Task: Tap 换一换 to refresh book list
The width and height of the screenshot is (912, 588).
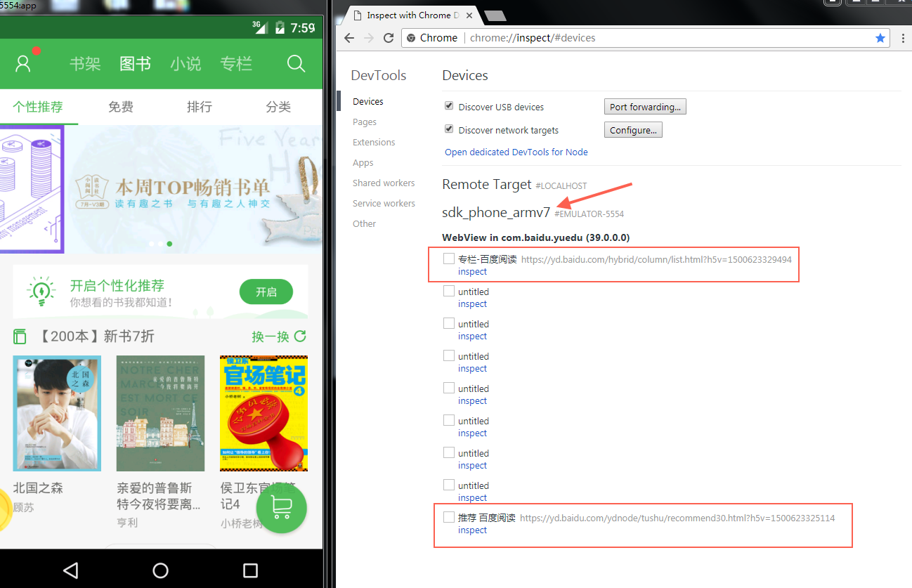Action: click(x=271, y=337)
